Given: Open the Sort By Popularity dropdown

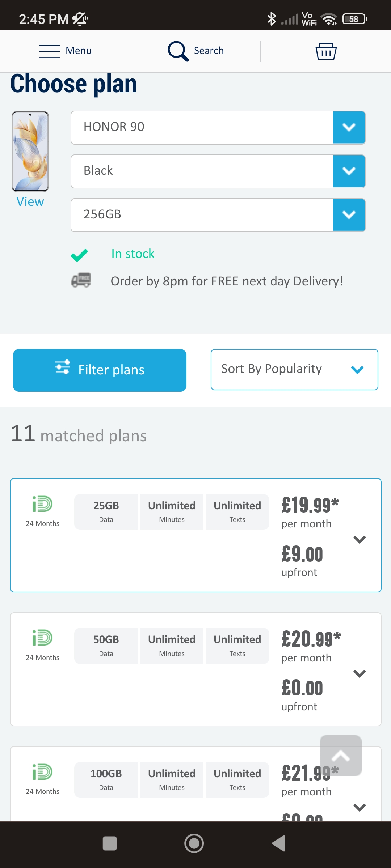Looking at the screenshot, I should [294, 369].
